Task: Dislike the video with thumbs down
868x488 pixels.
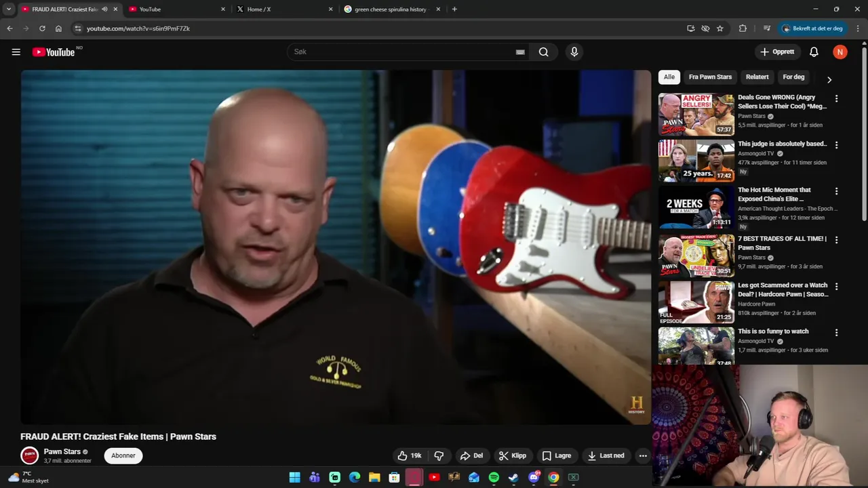Action: click(439, 455)
